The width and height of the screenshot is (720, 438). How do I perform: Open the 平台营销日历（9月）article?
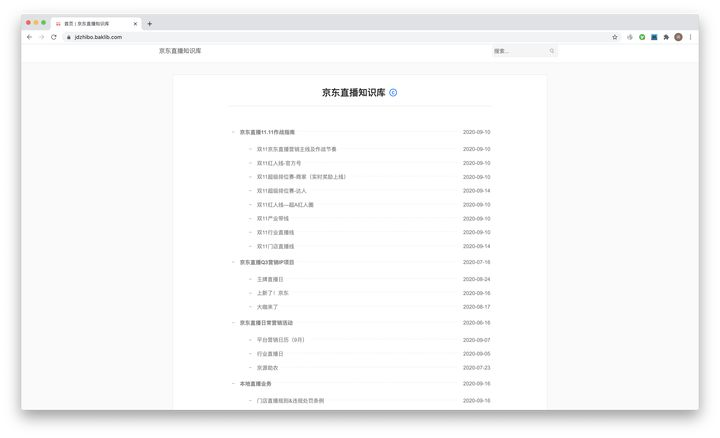point(281,340)
